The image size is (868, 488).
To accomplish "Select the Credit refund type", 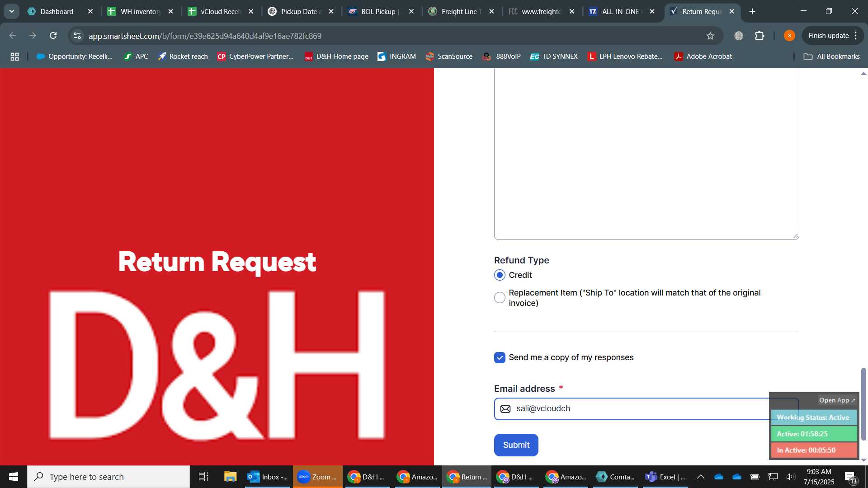I will [x=500, y=275].
